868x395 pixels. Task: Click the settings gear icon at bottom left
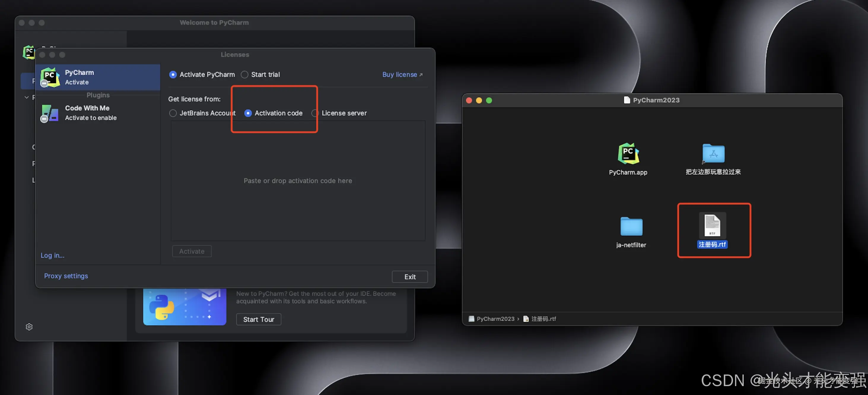29,326
